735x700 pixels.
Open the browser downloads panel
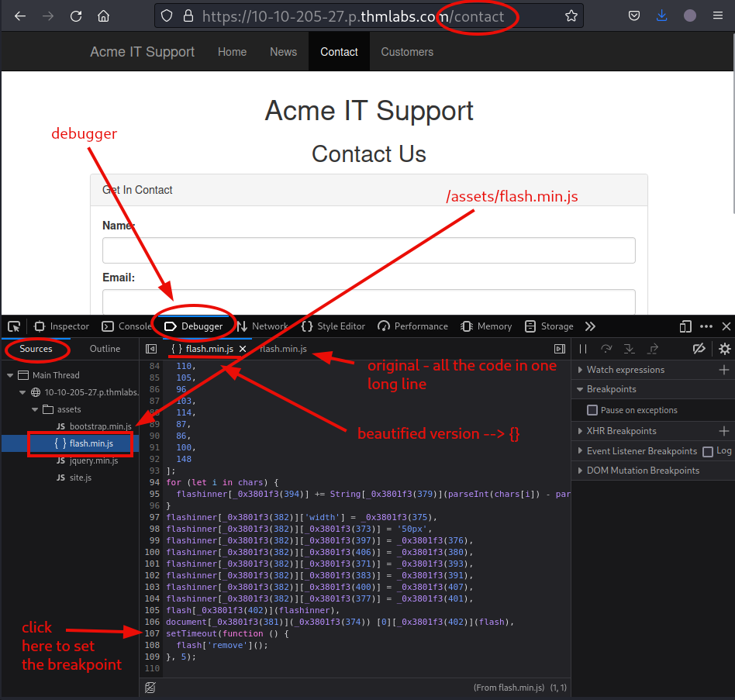tap(661, 16)
